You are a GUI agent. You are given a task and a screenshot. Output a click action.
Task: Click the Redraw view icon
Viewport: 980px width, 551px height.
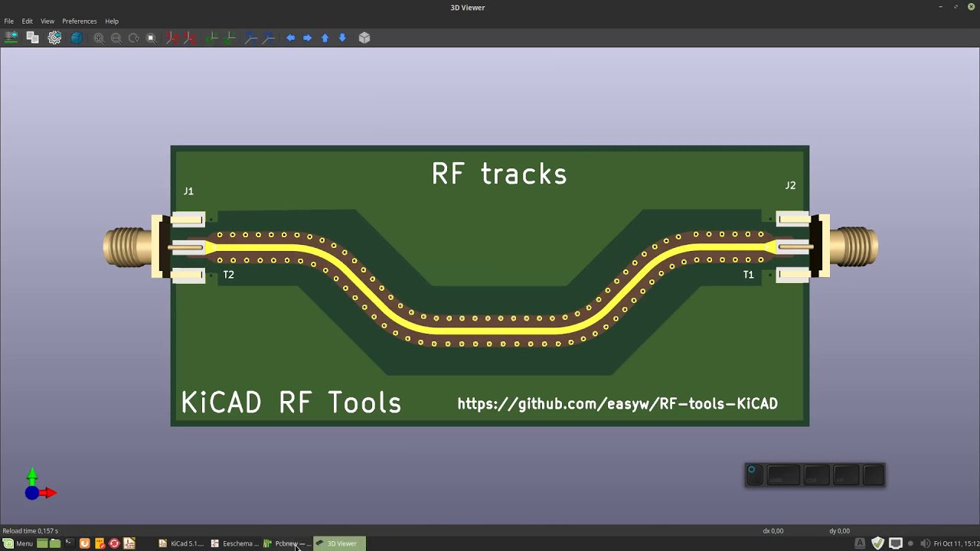tap(134, 37)
